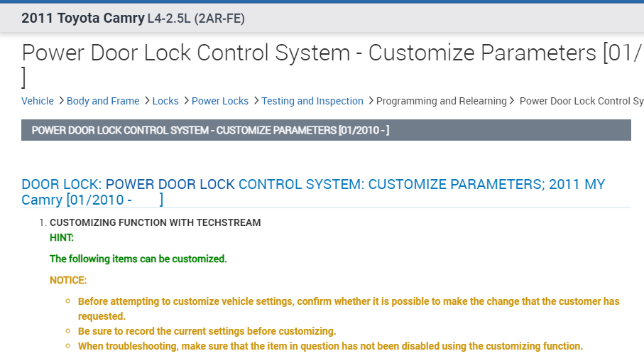
Task: Click the chevron right after Vehicle
Action: click(61, 101)
